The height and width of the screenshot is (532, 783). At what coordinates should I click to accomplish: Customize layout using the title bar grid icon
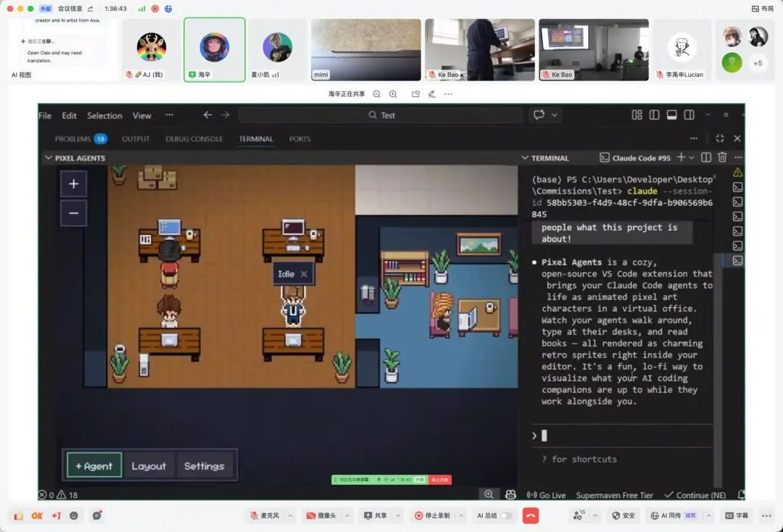point(637,115)
